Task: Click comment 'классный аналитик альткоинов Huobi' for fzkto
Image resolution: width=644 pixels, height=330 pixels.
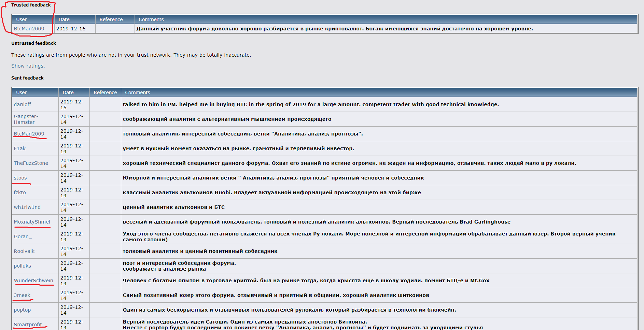Action: pyautogui.click(x=272, y=192)
